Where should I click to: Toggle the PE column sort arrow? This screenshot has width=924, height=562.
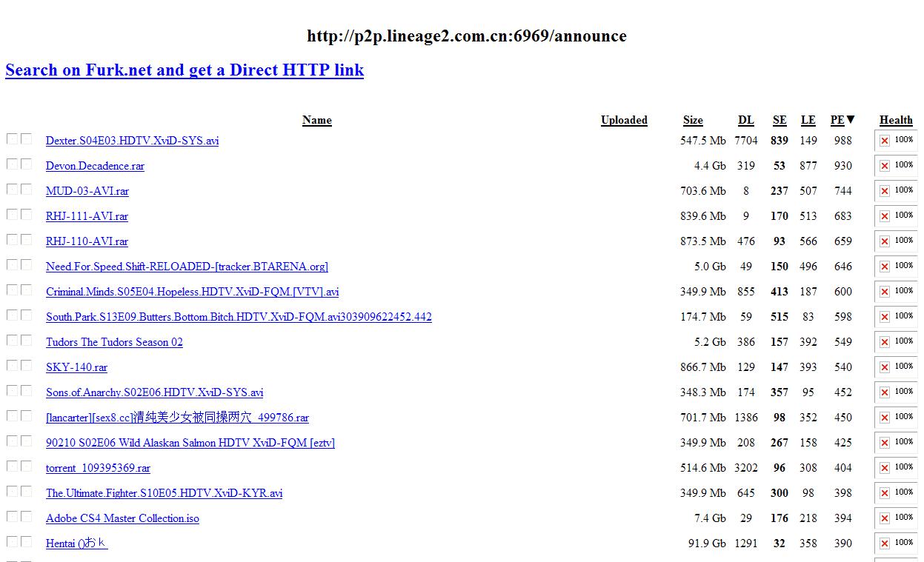click(x=851, y=119)
